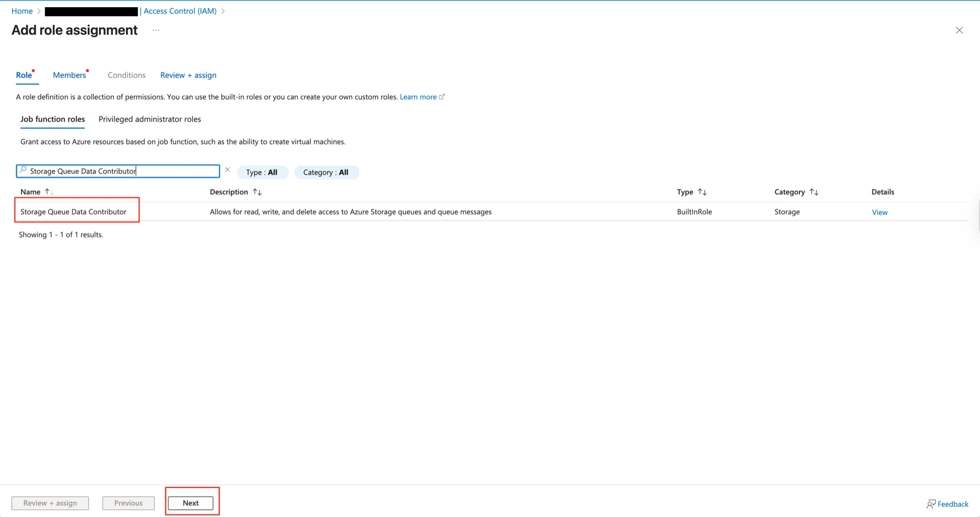The image size is (980, 517).
Task: Switch to the Role tab
Action: (x=24, y=75)
